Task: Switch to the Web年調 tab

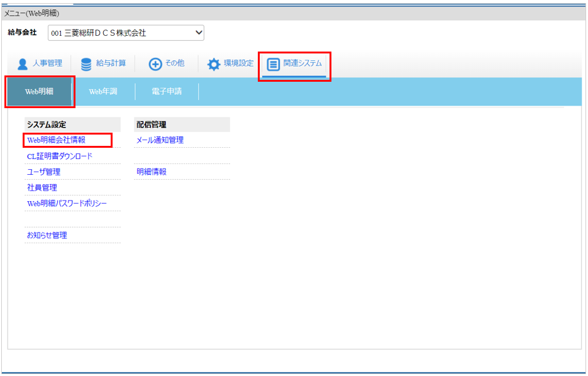Action: 103,92
